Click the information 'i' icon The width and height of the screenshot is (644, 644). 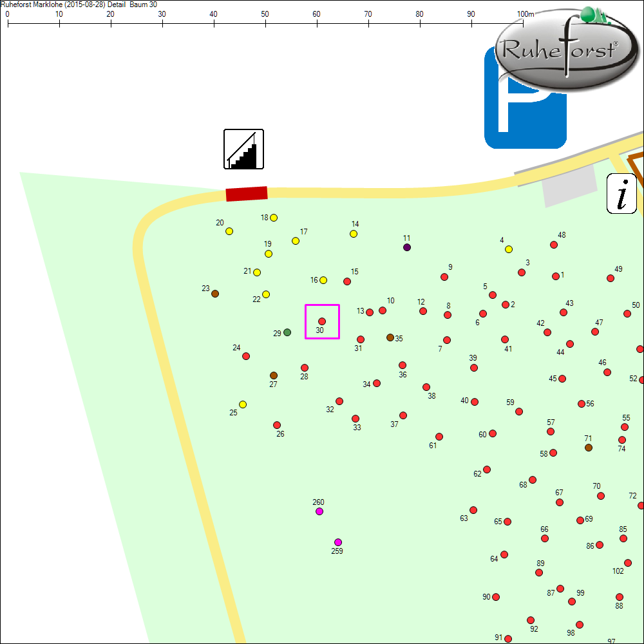(622, 193)
